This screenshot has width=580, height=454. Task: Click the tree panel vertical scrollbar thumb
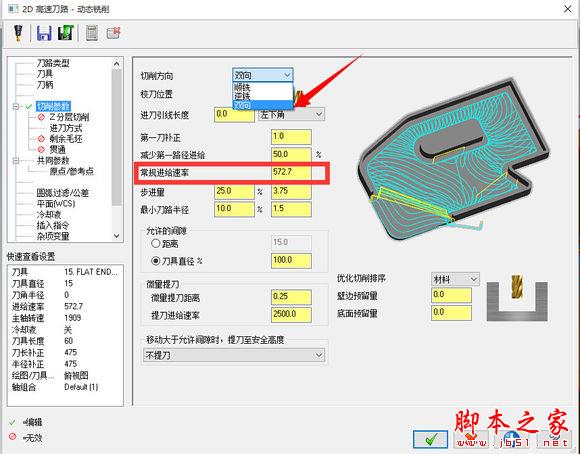tap(117, 137)
